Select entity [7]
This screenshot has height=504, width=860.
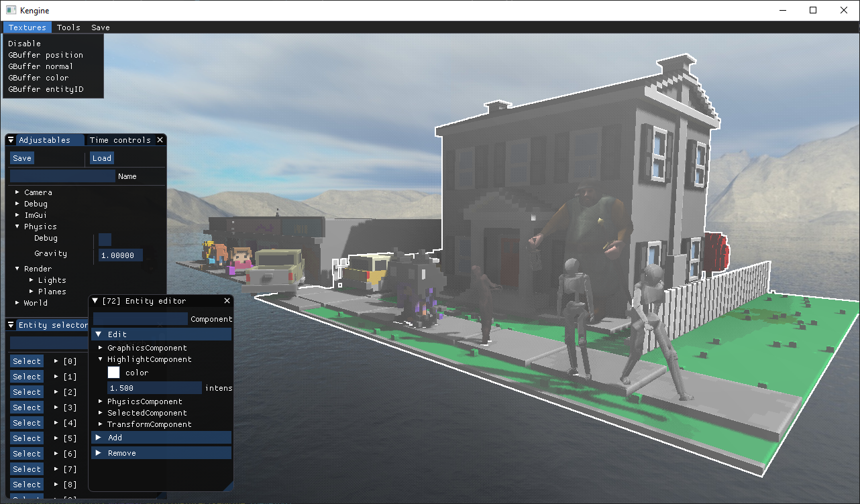click(x=27, y=469)
